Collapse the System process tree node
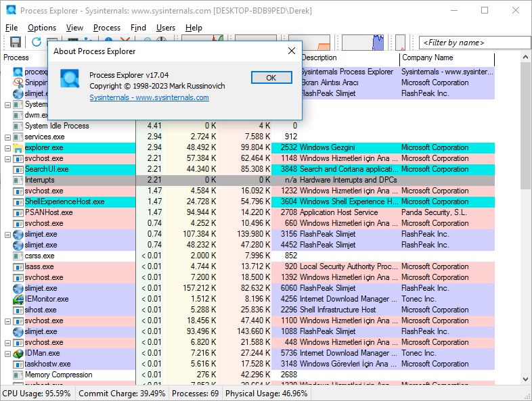This screenshot has width=532, height=401. click(7, 105)
